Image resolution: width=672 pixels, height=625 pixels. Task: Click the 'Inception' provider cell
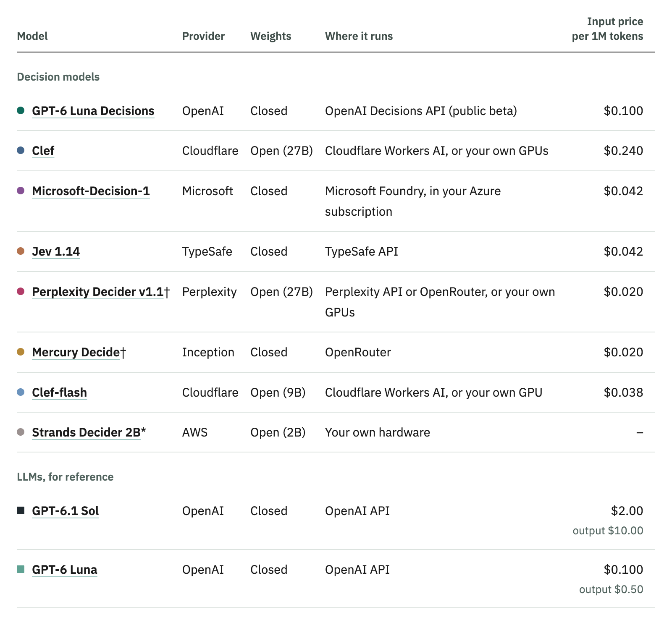click(208, 352)
